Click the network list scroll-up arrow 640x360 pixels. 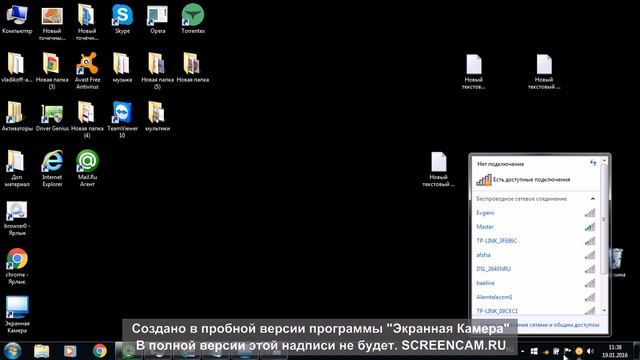[604, 161]
